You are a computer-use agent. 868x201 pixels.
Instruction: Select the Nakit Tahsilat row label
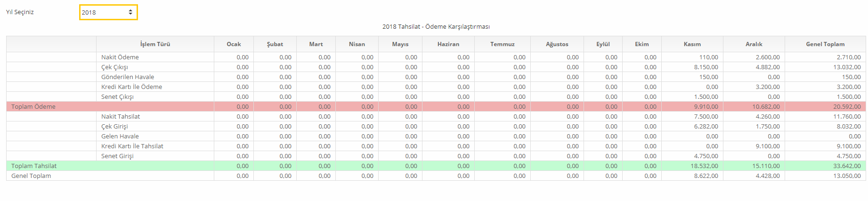121,116
